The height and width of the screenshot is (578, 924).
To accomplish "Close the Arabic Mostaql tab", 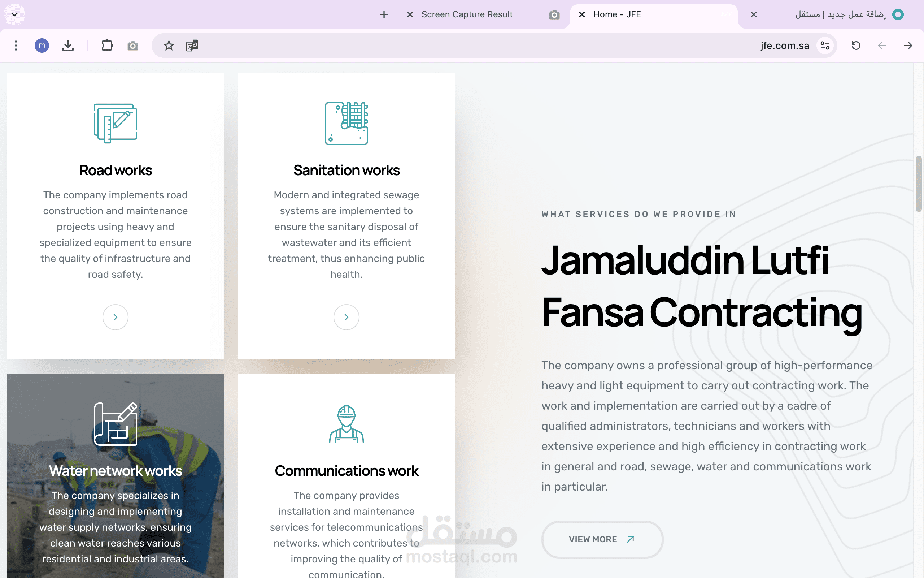I will (754, 14).
